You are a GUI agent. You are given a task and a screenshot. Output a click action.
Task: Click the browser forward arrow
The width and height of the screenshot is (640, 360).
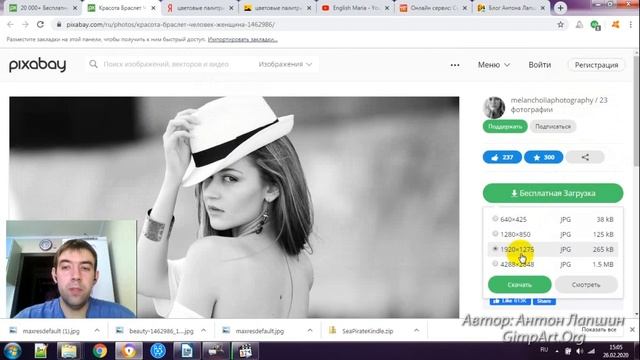25,24
